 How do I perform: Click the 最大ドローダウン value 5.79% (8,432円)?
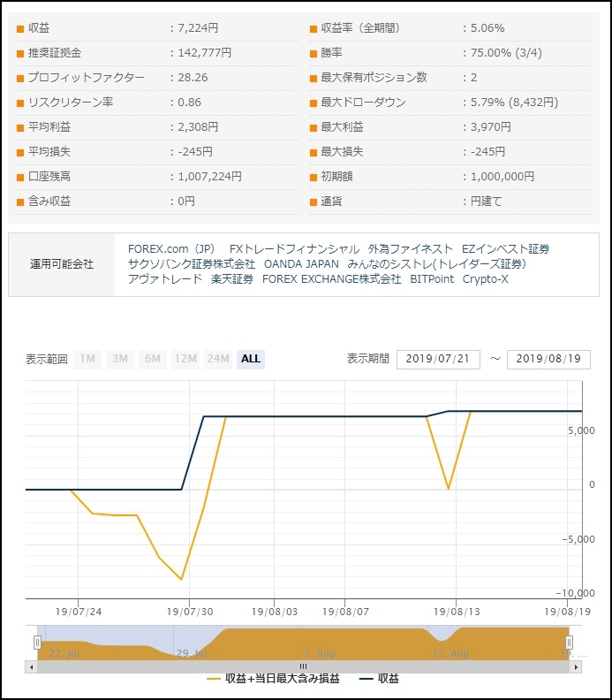[x=514, y=103]
